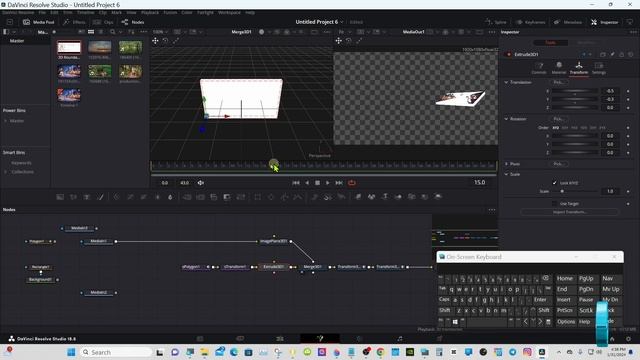Click the pan tool in MediaOut1 viewer
The image size is (640, 360).
tap(338, 41)
